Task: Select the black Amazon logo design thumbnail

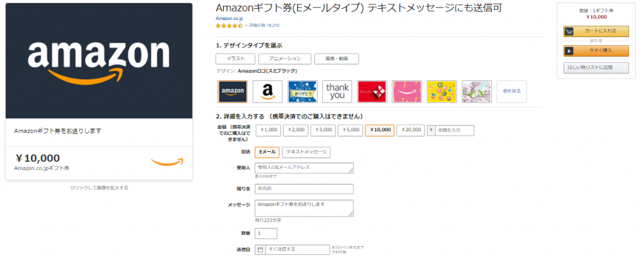Action: click(x=233, y=92)
